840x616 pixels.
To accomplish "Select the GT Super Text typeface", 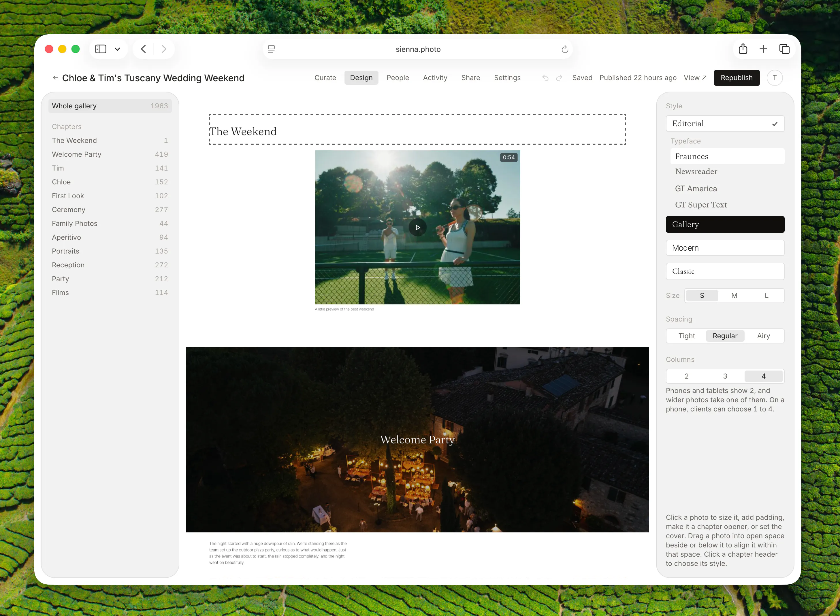I will pyautogui.click(x=727, y=204).
